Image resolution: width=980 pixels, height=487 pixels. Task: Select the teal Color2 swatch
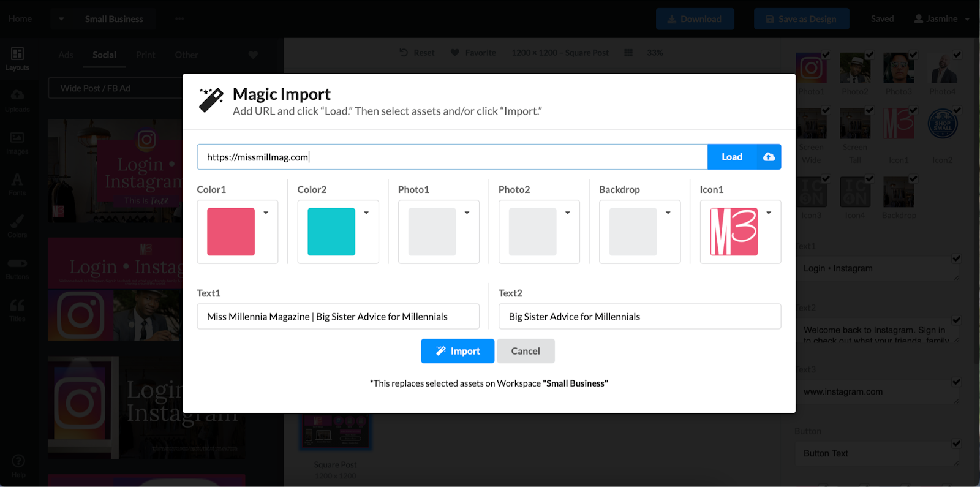(x=331, y=232)
